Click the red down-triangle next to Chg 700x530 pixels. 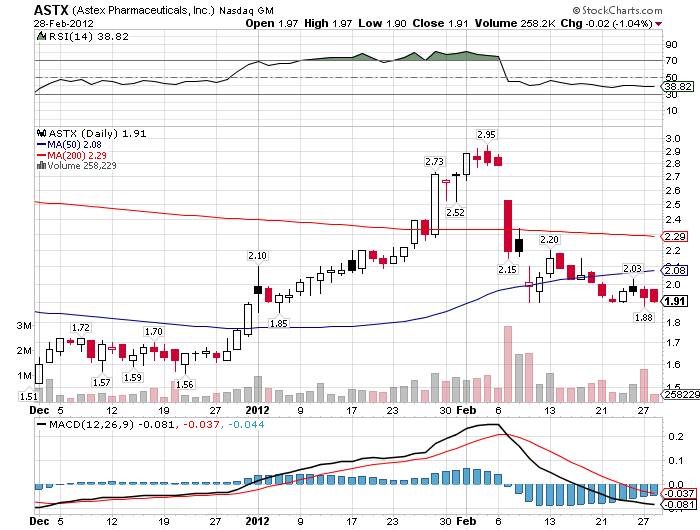click(x=659, y=24)
